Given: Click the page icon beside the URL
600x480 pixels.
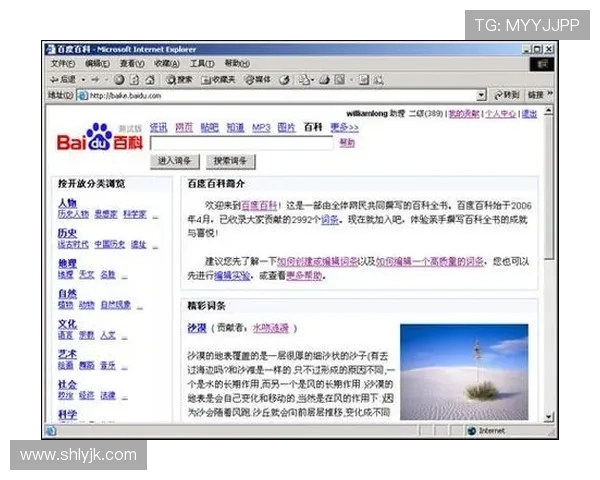Looking at the screenshot, I should coord(83,95).
